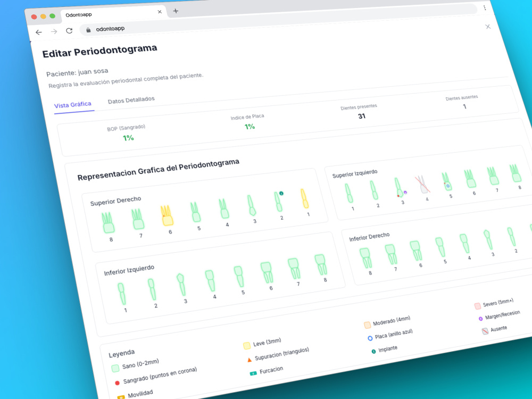Select tooth 6 in Superior Izquierdo
The height and width of the screenshot is (399, 532).
pyautogui.click(x=470, y=179)
